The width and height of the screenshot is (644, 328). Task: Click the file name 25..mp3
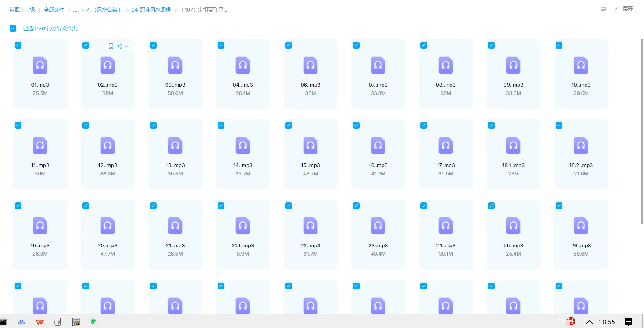[x=513, y=246]
